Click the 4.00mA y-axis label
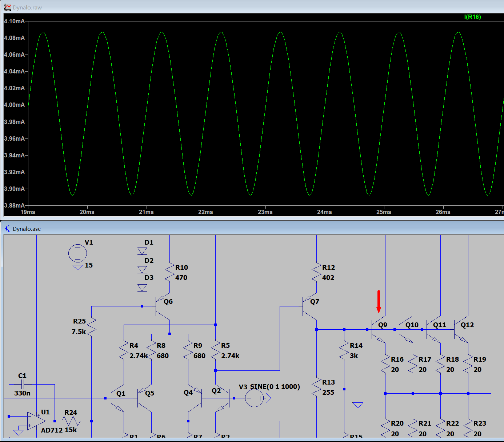This screenshot has height=442, width=504. (15, 105)
